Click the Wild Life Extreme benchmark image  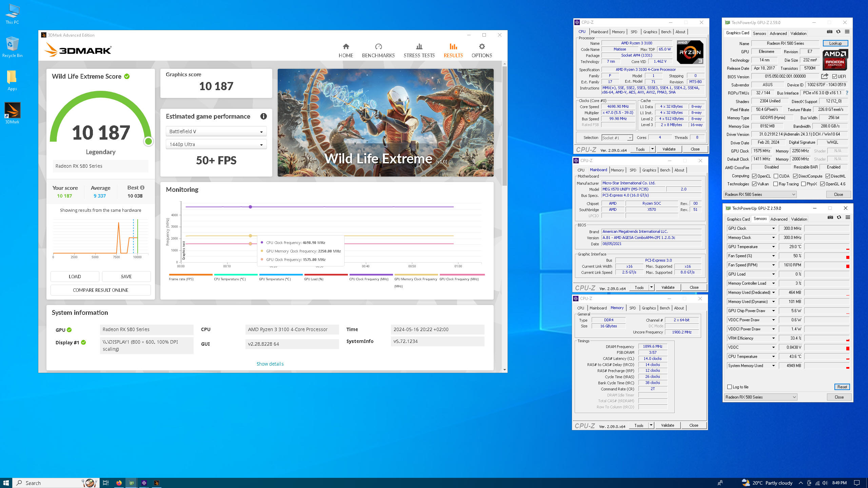(386, 123)
